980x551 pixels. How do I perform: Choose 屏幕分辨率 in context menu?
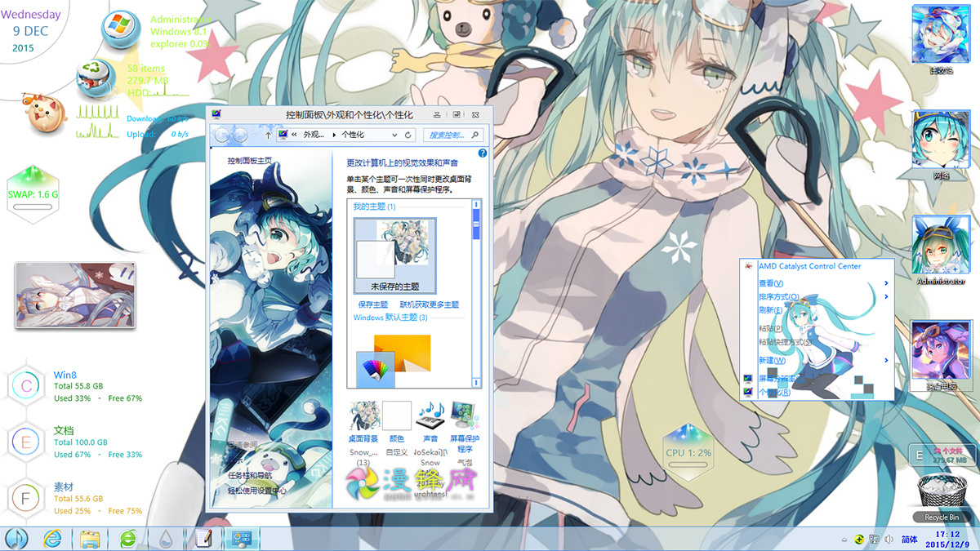[x=815, y=379]
